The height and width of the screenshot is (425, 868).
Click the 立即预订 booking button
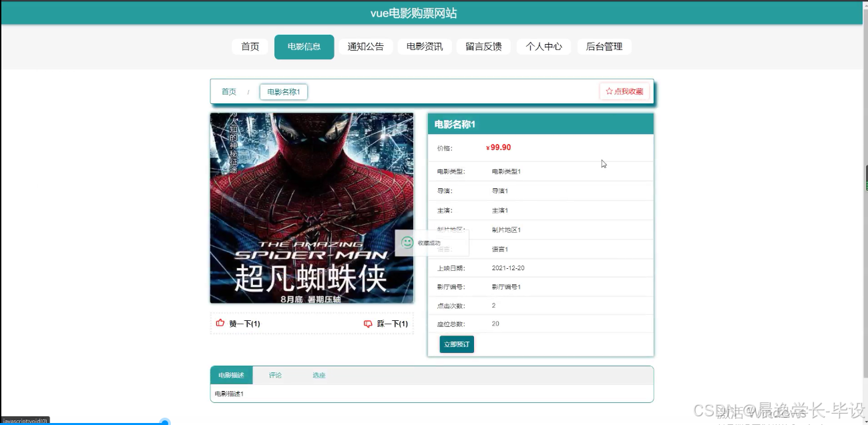coord(457,344)
